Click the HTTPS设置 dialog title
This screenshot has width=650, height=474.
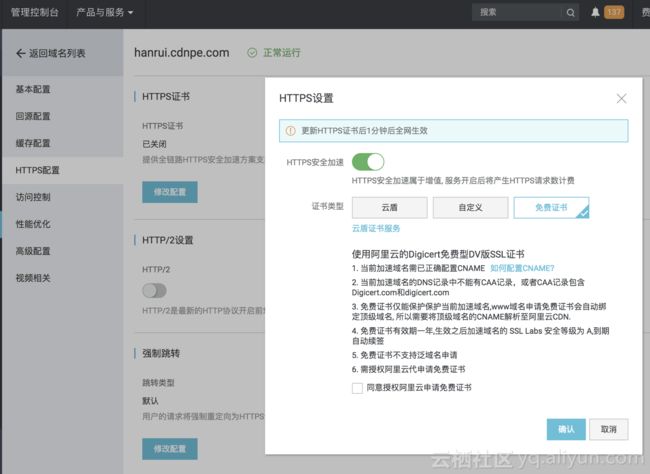306,98
